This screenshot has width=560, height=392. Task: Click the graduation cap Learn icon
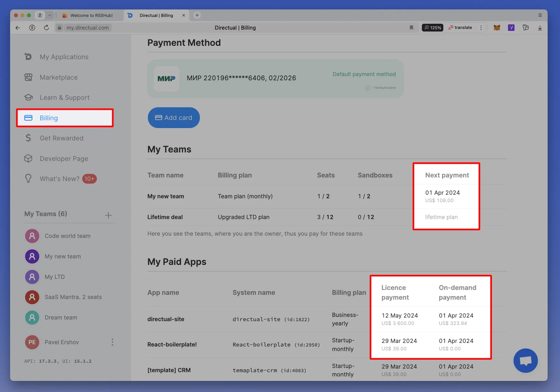(x=28, y=98)
